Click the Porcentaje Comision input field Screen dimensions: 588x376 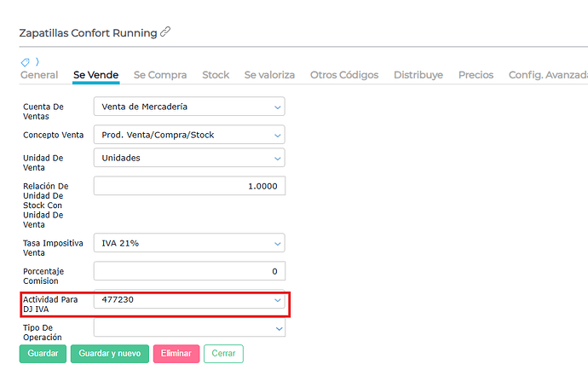coord(189,271)
